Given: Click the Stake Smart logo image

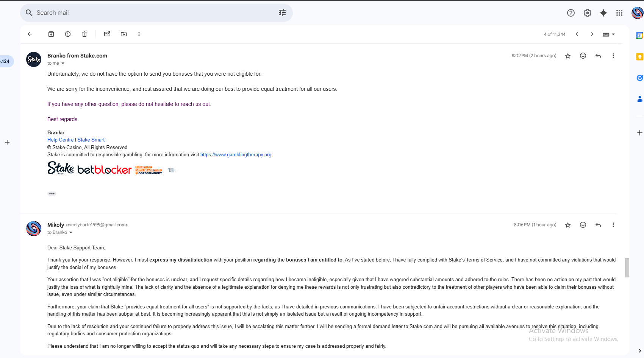Looking at the screenshot, I should point(61,168).
